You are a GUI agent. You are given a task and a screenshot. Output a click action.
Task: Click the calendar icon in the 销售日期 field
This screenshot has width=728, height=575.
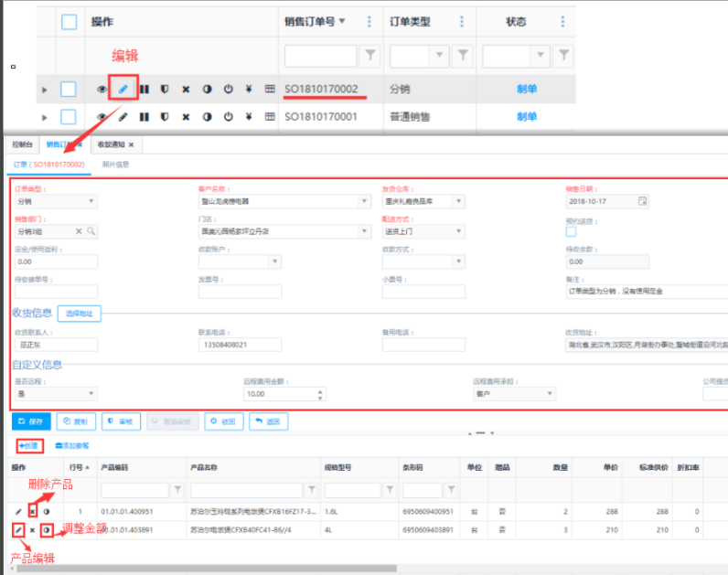coord(642,201)
